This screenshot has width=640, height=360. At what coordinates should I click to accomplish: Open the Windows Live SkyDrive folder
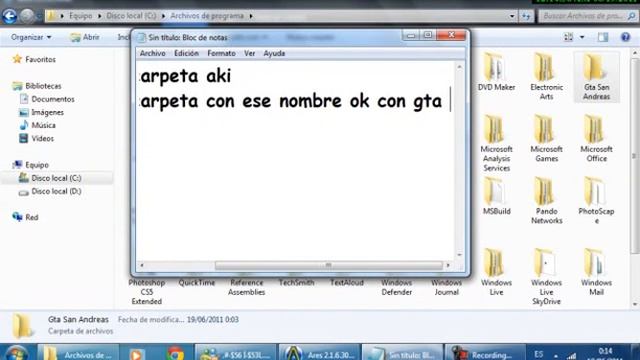point(546,276)
